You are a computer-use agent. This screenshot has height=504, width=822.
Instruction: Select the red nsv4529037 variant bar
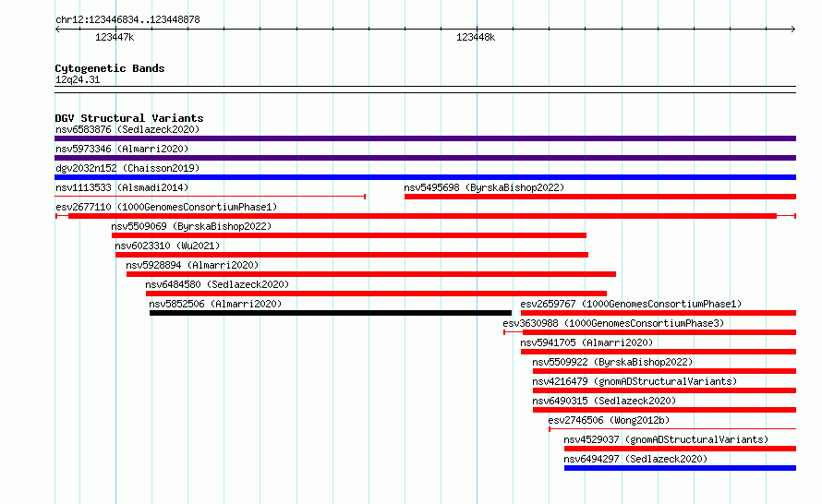(x=680, y=449)
